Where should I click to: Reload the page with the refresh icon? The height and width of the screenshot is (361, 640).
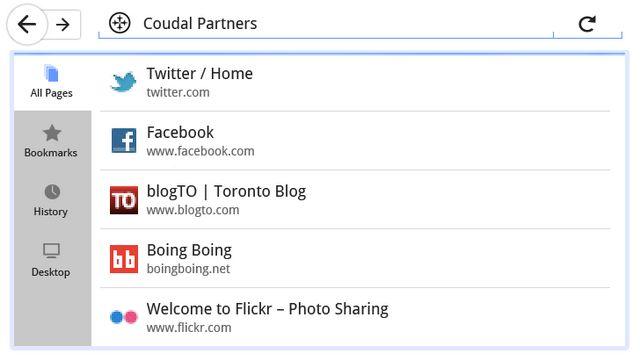point(587,24)
